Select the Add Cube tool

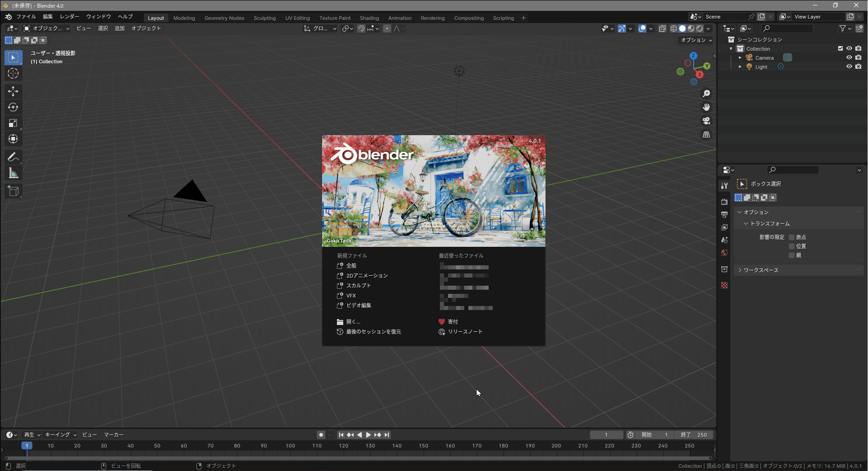pos(13,191)
